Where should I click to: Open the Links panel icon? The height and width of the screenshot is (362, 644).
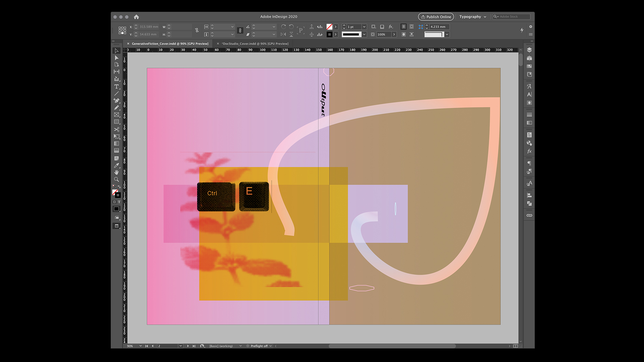529,216
